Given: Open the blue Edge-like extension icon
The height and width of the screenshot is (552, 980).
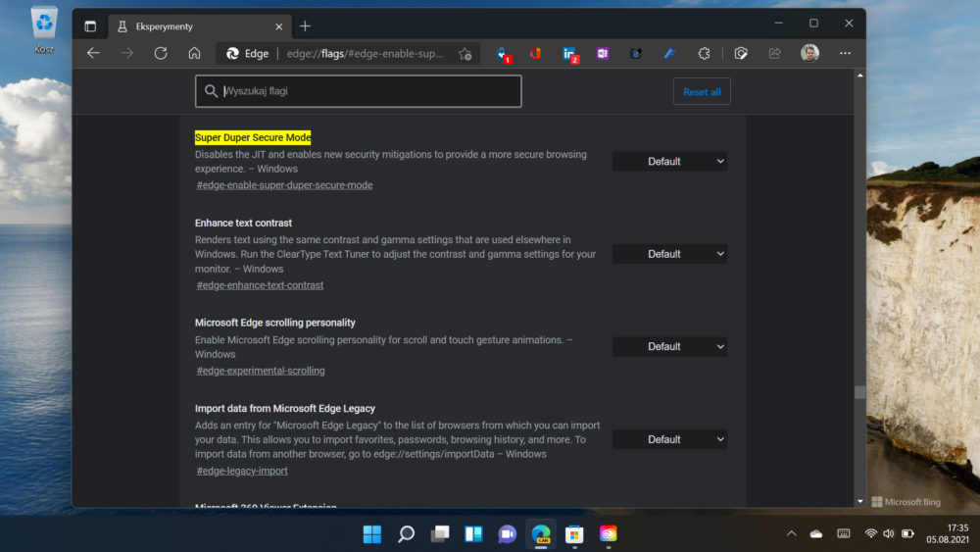Looking at the screenshot, I should (636, 53).
